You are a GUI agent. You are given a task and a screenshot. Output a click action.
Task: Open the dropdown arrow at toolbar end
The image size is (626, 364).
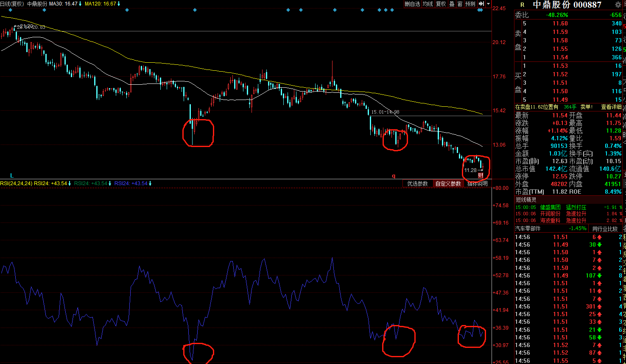click(488, 4)
